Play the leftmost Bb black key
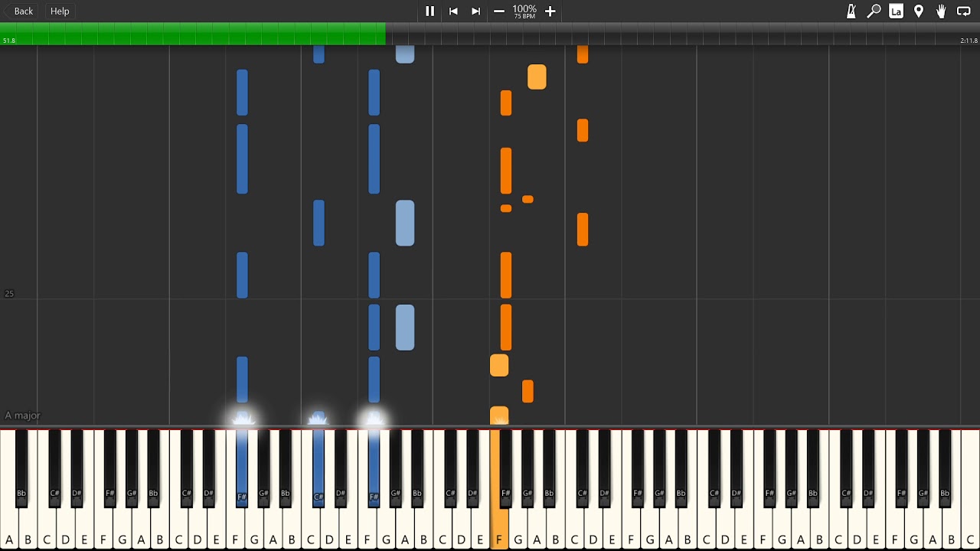 [21, 467]
